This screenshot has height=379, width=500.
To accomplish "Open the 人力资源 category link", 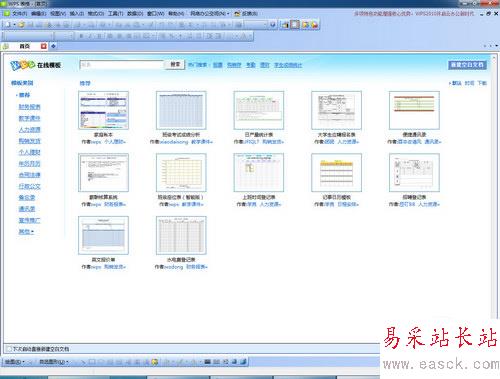I will pyautogui.click(x=29, y=130).
